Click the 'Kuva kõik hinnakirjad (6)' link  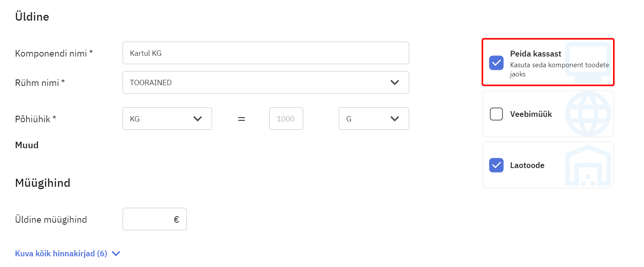coord(61,254)
